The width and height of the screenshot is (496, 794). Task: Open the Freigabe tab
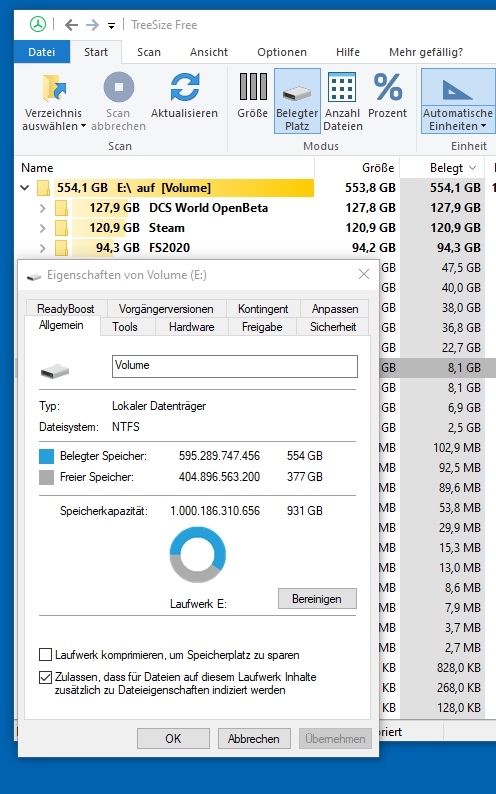262,327
